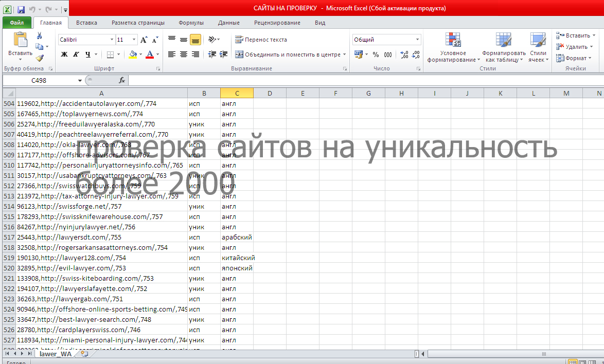Image resolution: width=604 pixels, height=364 pixels.
Task: Click the percent style icon
Action: pyautogui.click(x=376, y=54)
